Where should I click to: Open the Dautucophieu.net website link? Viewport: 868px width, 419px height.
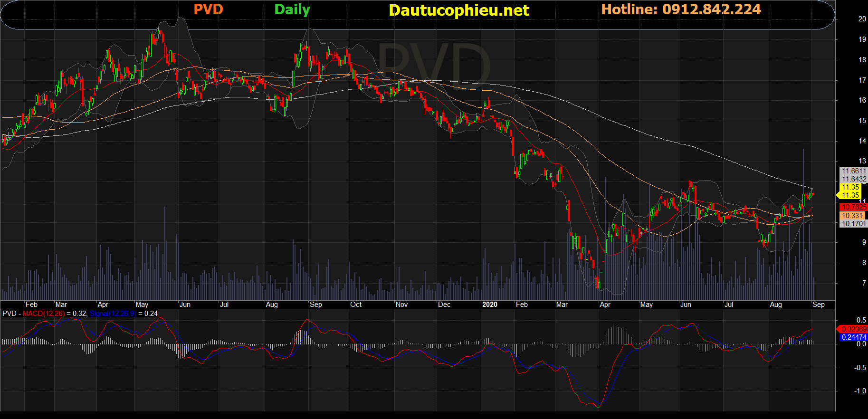coord(458,10)
